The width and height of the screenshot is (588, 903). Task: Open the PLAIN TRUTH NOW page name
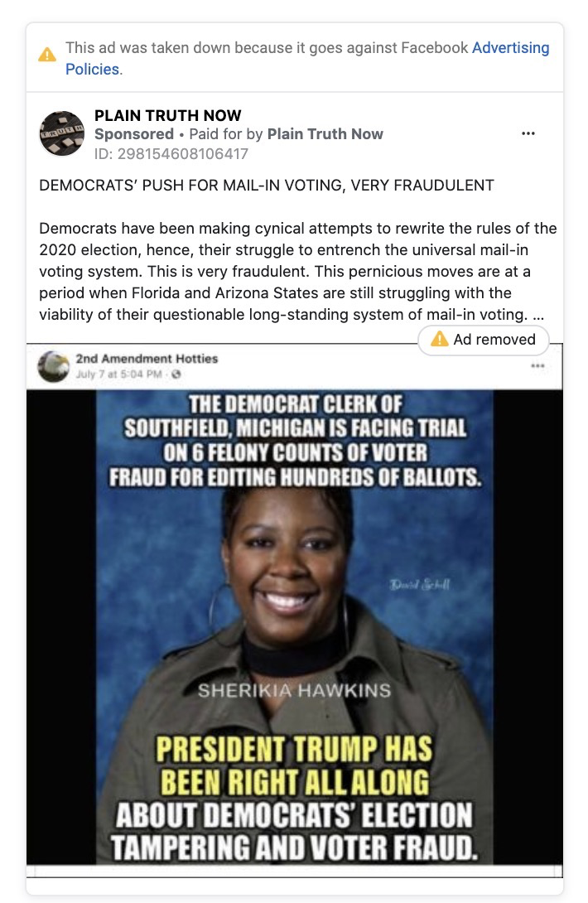click(x=167, y=115)
